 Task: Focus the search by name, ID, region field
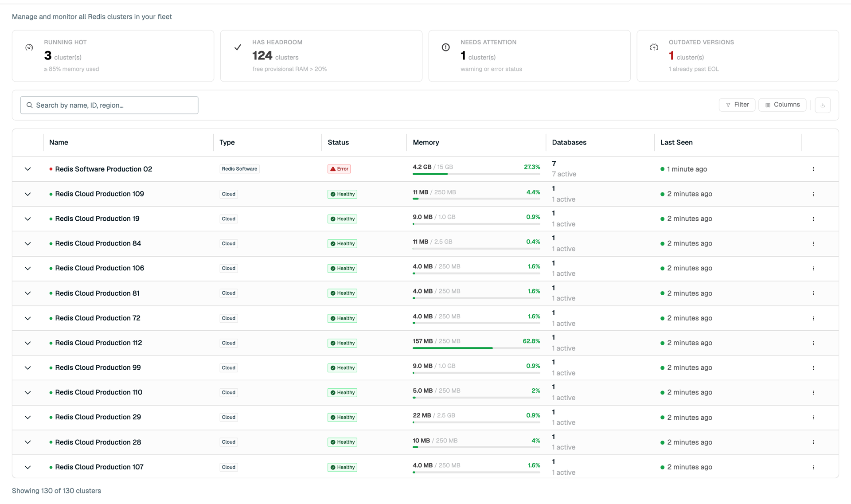(109, 105)
